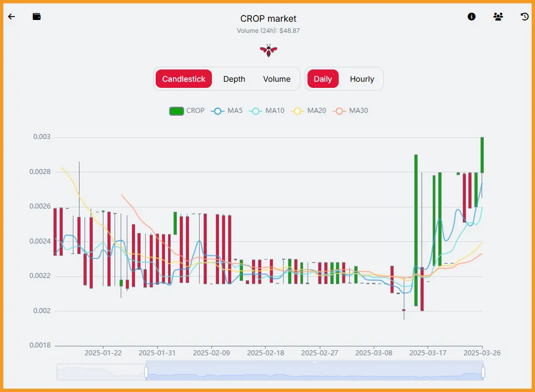Click the 0.003 y-axis label

[42, 137]
